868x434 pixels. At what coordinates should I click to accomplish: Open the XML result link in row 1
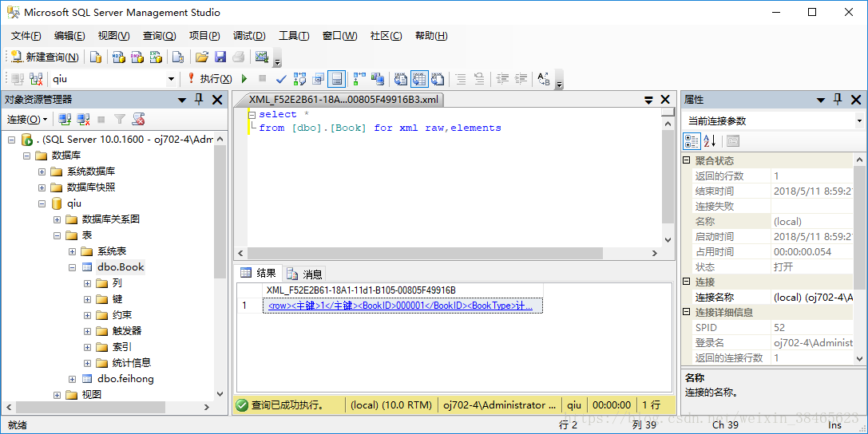click(400, 306)
